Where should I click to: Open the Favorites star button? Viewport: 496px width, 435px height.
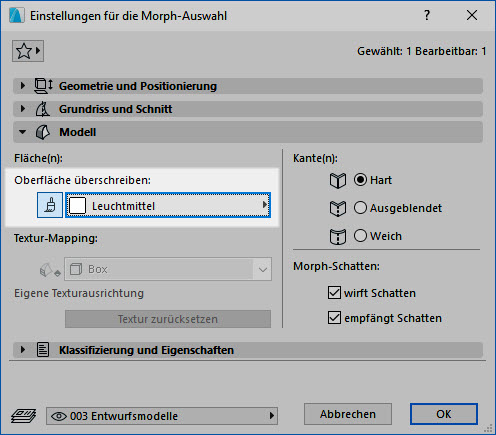point(28,51)
